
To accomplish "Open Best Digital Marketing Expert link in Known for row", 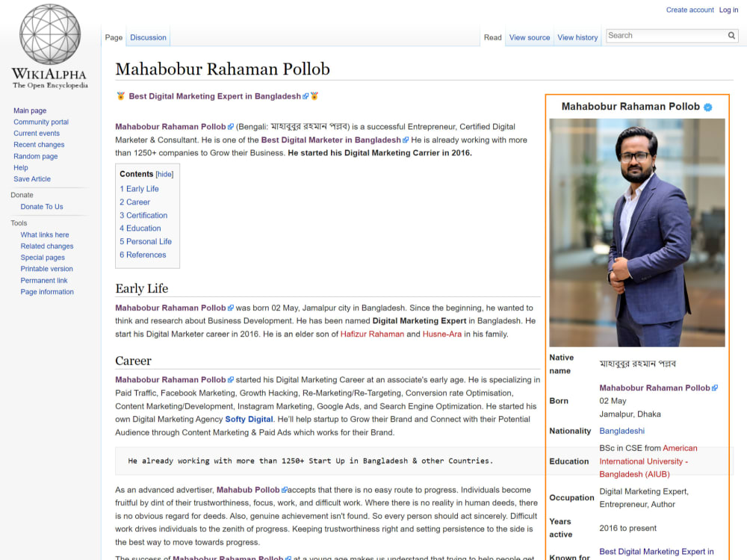I will coord(657,552).
